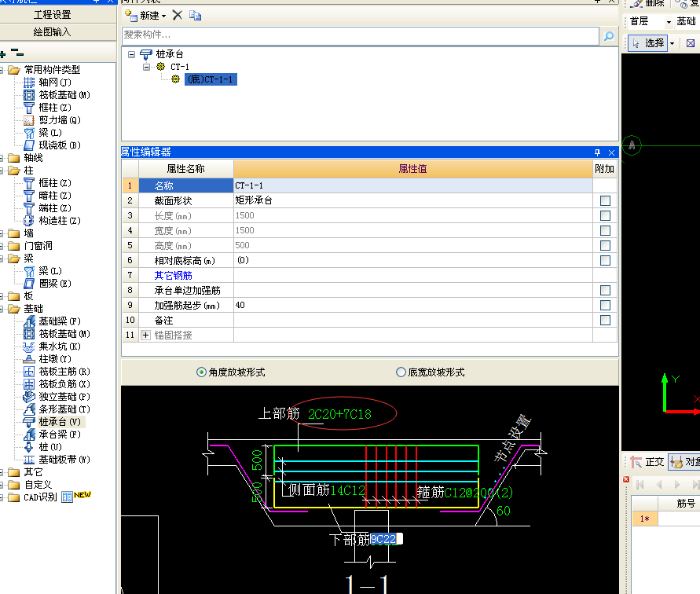
Task: Open the 自定义 folder
Action: (30, 485)
